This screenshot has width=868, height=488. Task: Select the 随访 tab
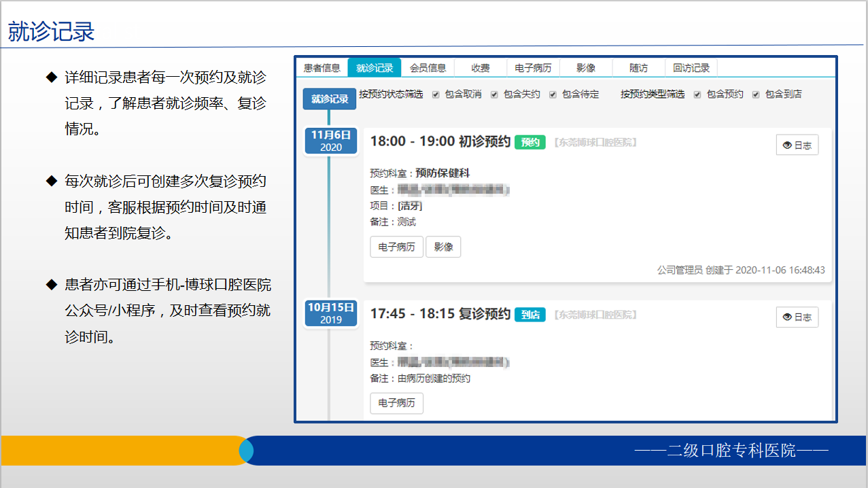click(x=638, y=67)
